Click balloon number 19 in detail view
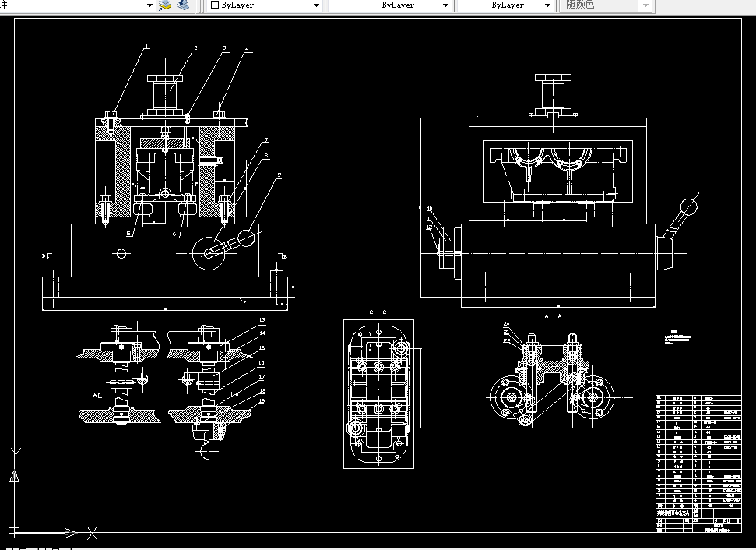The height and width of the screenshot is (550, 756). coord(262,401)
